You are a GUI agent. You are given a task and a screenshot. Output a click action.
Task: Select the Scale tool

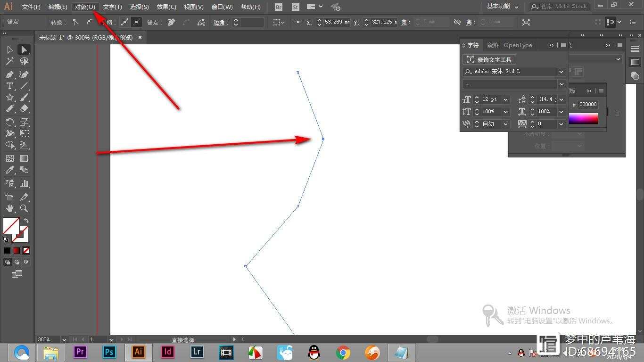[24, 122]
